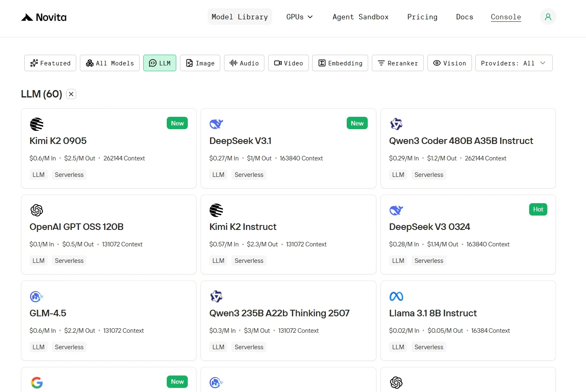This screenshot has height=392, width=586.
Task: Click the Qwen3 235B Thinking logo icon
Action: [216, 296]
